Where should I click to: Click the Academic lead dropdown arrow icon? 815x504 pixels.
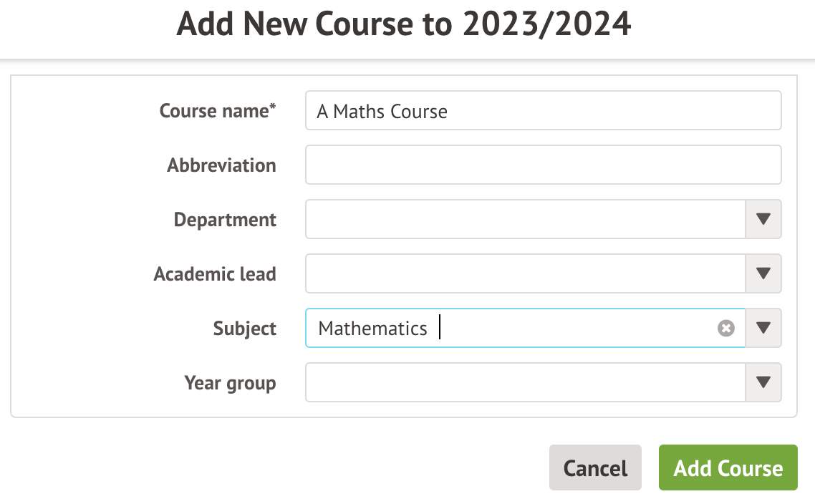tap(763, 273)
